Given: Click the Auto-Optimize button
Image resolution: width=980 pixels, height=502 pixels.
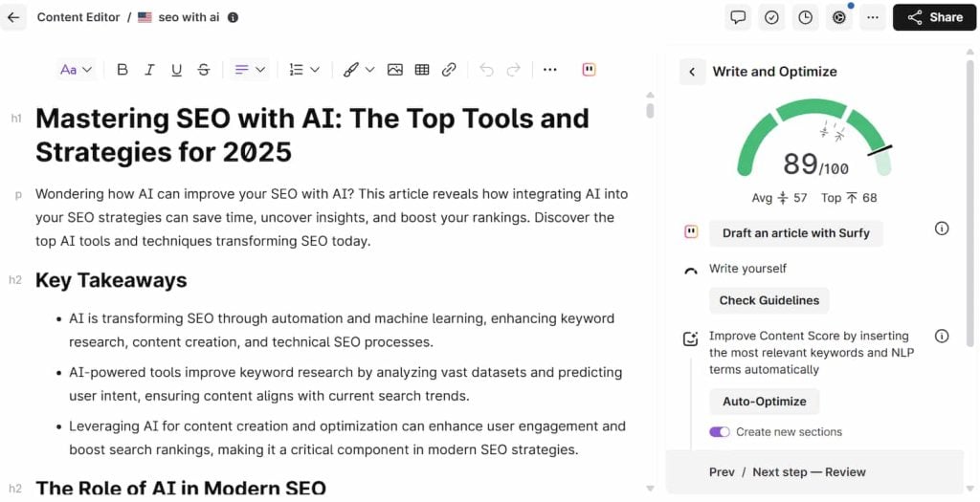Looking at the screenshot, I should tap(764, 402).
